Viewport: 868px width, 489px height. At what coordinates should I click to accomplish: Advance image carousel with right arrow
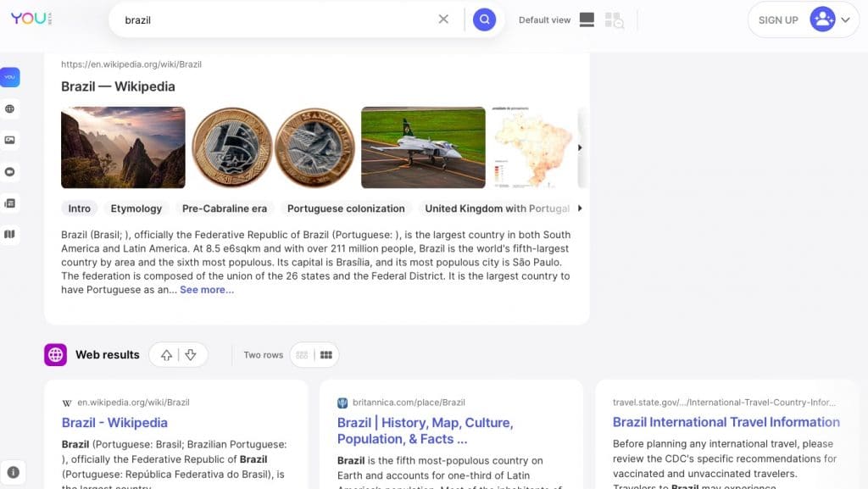580,147
